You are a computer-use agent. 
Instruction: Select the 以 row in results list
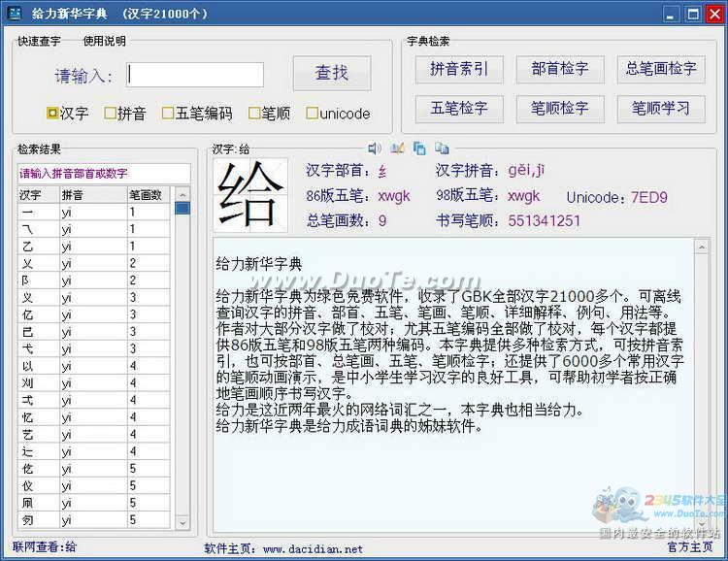pos(94,366)
